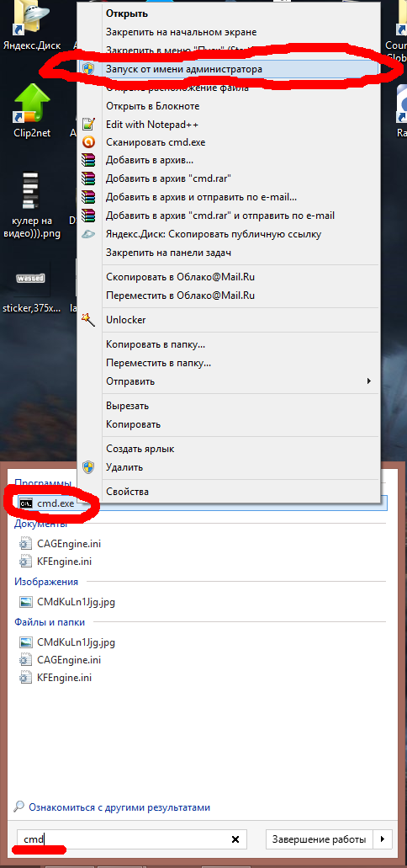Run cmd as administrator (Запуск от имени администратора)

point(229,69)
